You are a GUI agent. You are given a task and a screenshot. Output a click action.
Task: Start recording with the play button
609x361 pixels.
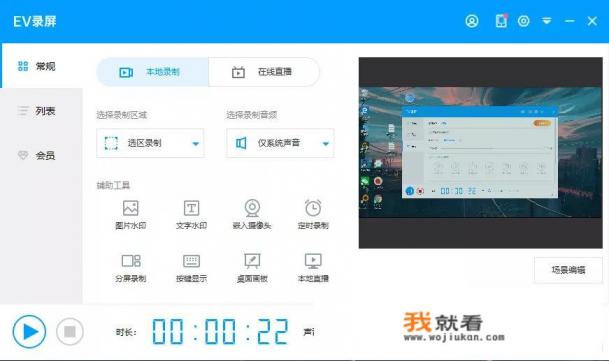coord(29,331)
